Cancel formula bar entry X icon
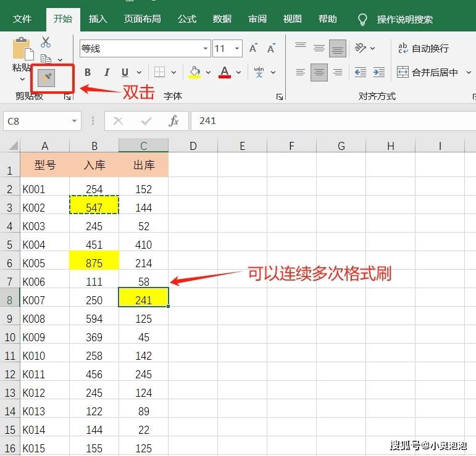The image size is (476, 456). tap(118, 122)
